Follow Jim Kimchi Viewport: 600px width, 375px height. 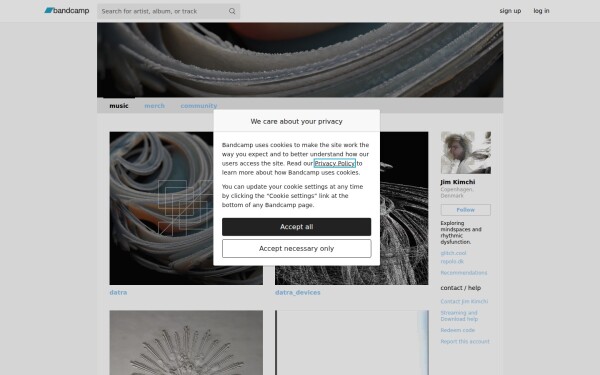466,210
